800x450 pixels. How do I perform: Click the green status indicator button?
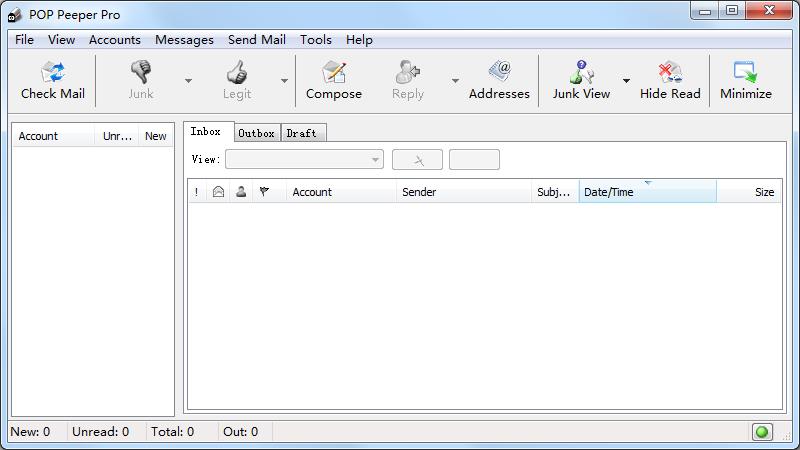(762, 432)
